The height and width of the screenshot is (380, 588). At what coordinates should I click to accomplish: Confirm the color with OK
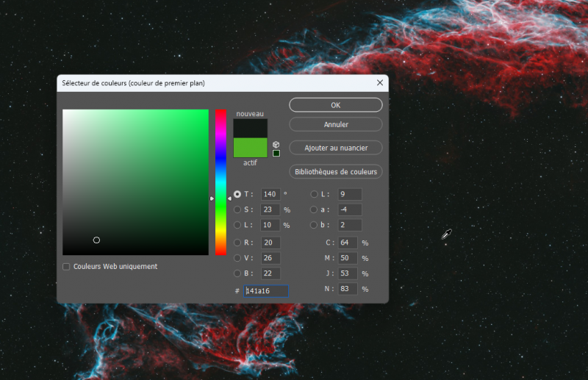click(336, 105)
